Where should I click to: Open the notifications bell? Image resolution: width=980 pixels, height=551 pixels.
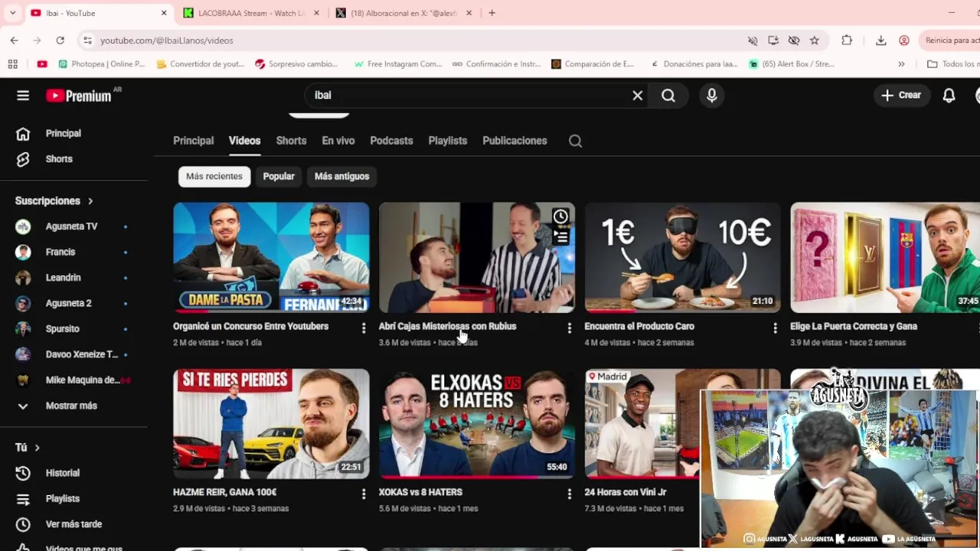pyautogui.click(x=949, y=95)
